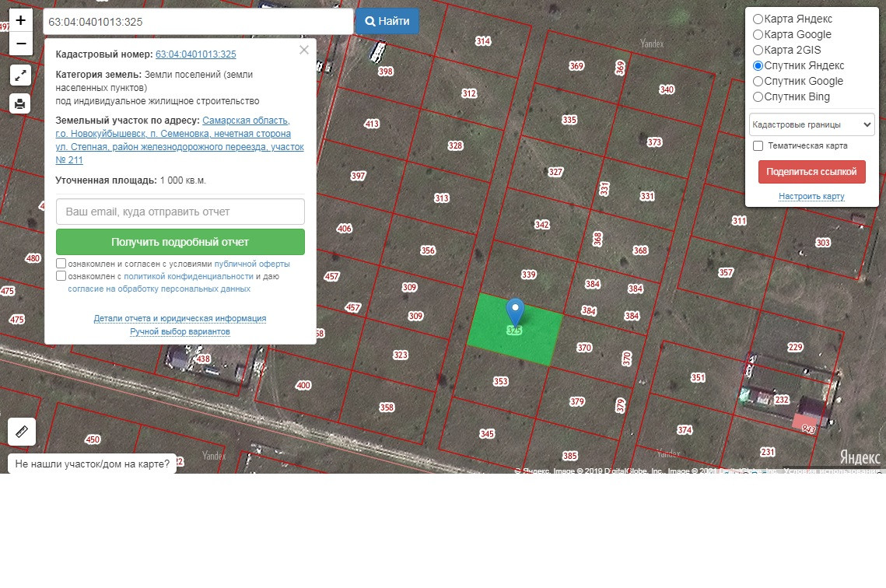
Task: Open cadastral number 63:04:0401013:325 link
Action: tap(195, 54)
